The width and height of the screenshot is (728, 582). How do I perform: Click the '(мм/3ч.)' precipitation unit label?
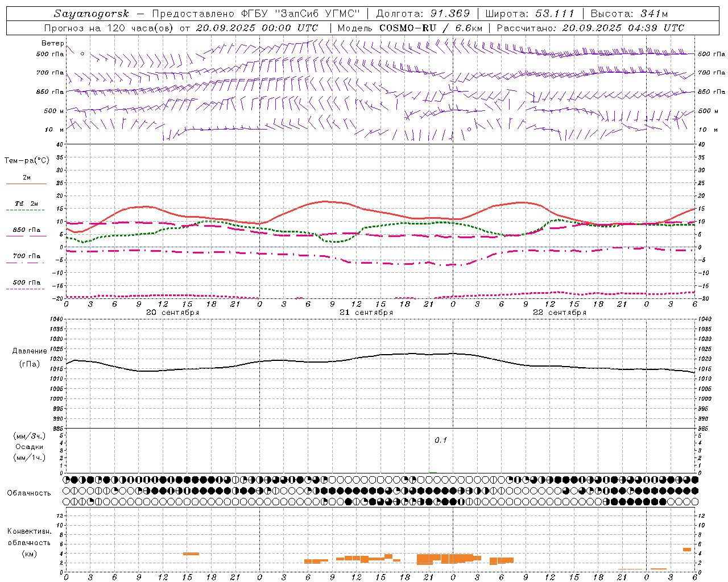pyautogui.click(x=29, y=436)
